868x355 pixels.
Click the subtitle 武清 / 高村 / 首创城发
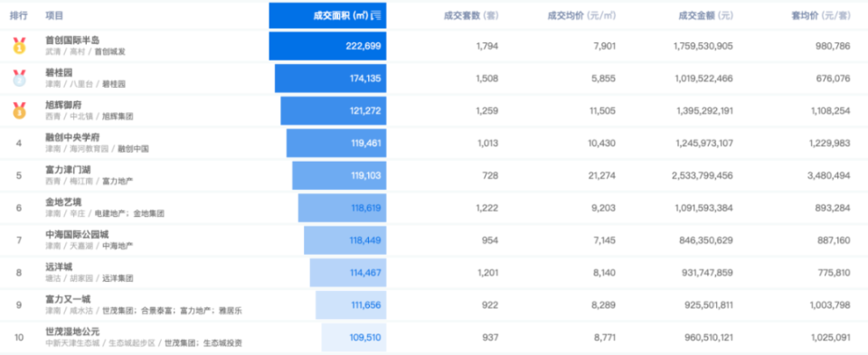click(85, 51)
